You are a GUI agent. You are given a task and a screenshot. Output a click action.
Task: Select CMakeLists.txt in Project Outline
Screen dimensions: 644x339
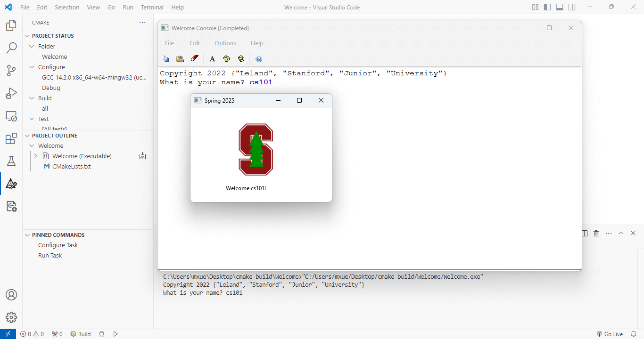[71, 166]
